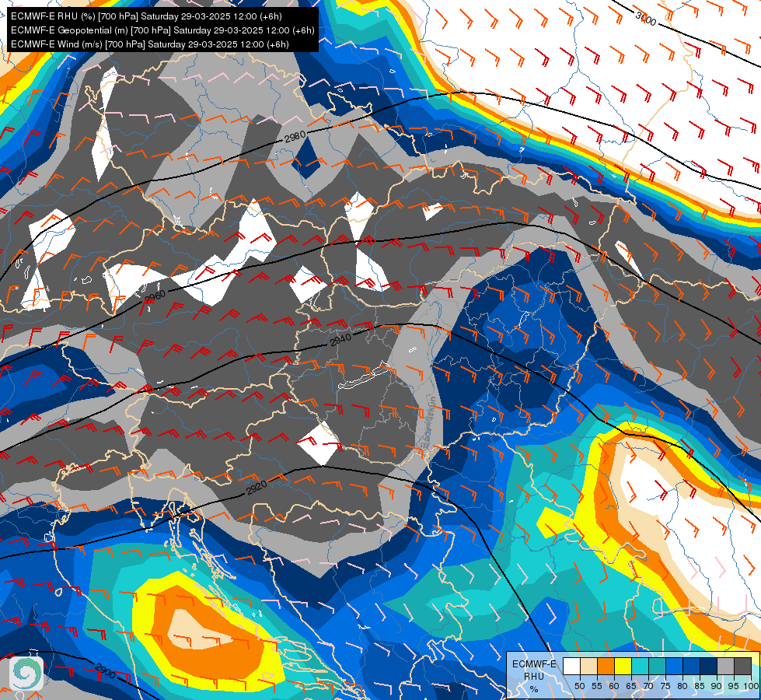
Task: Click the 2900 geopotential contour label
Action: [105, 671]
